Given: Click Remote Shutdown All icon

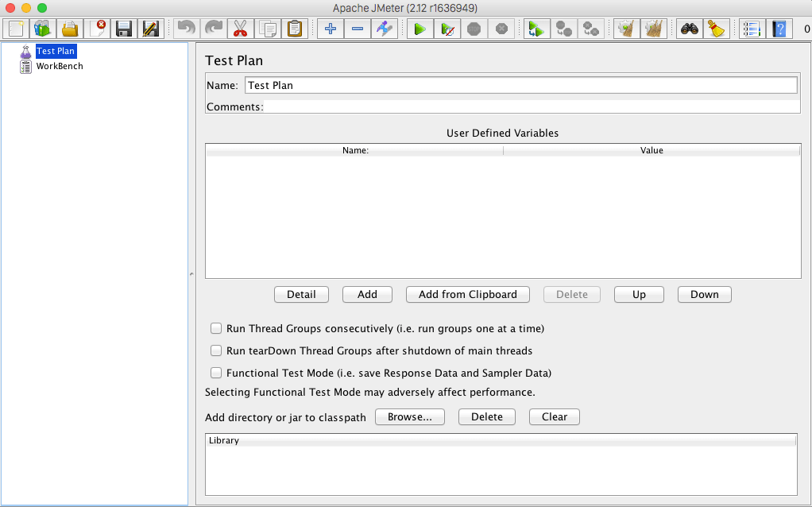Looking at the screenshot, I should click(591, 29).
